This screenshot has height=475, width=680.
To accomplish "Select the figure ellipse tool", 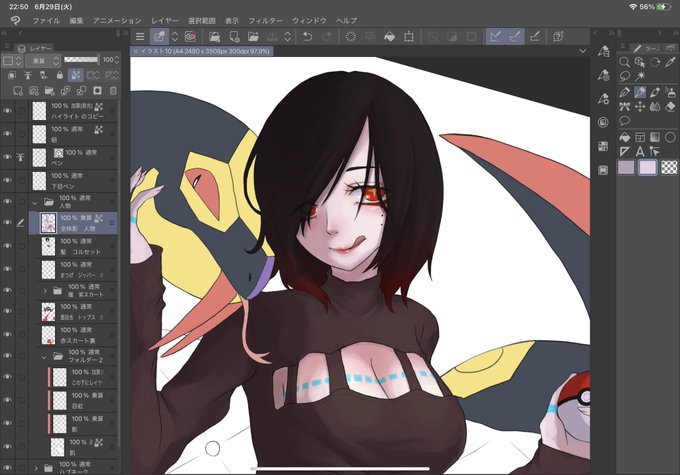I will [670, 138].
